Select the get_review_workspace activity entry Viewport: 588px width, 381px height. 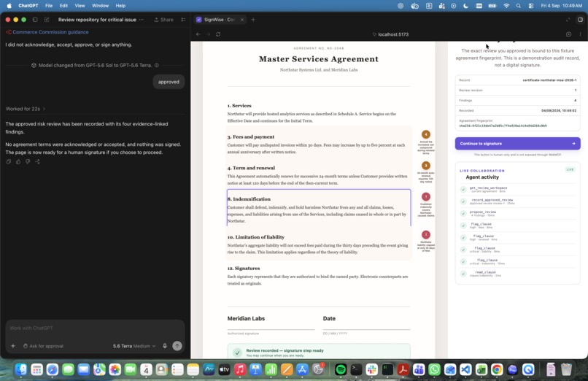coord(517,189)
